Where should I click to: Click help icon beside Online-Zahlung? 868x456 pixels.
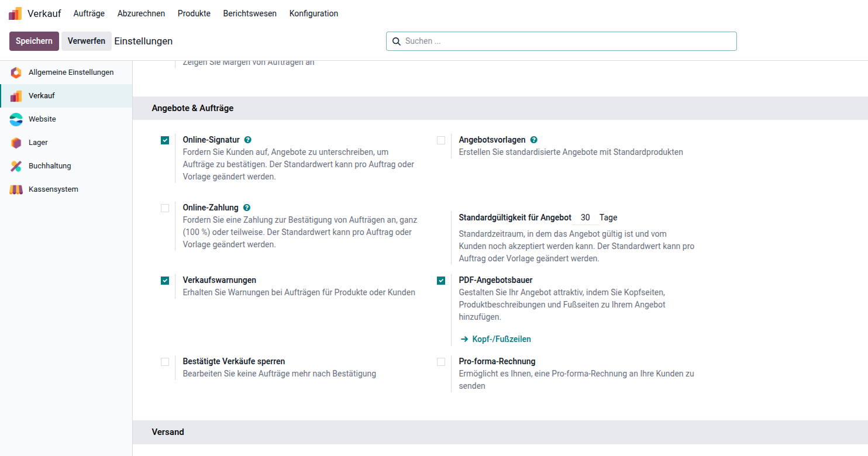click(x=247, y=208)
